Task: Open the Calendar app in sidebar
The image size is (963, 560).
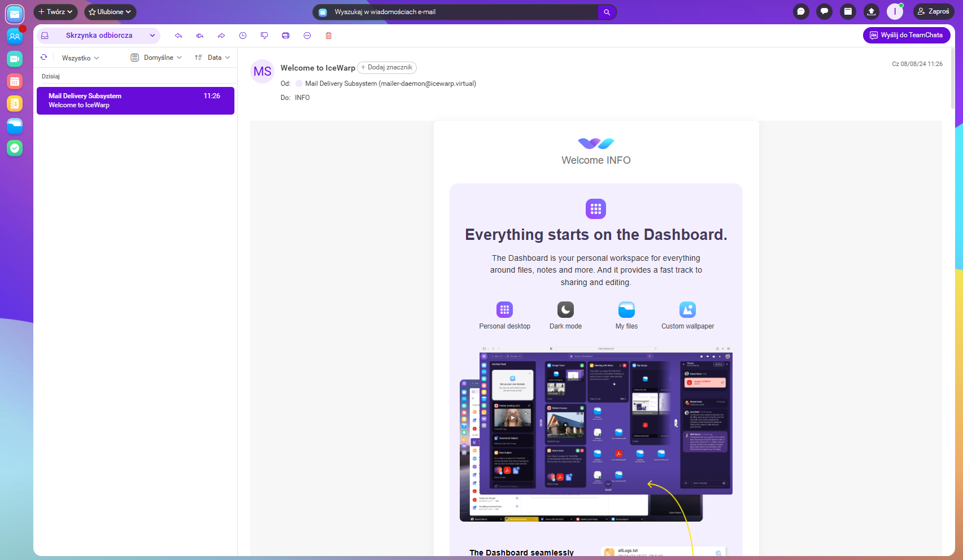Action: (15, 81)
